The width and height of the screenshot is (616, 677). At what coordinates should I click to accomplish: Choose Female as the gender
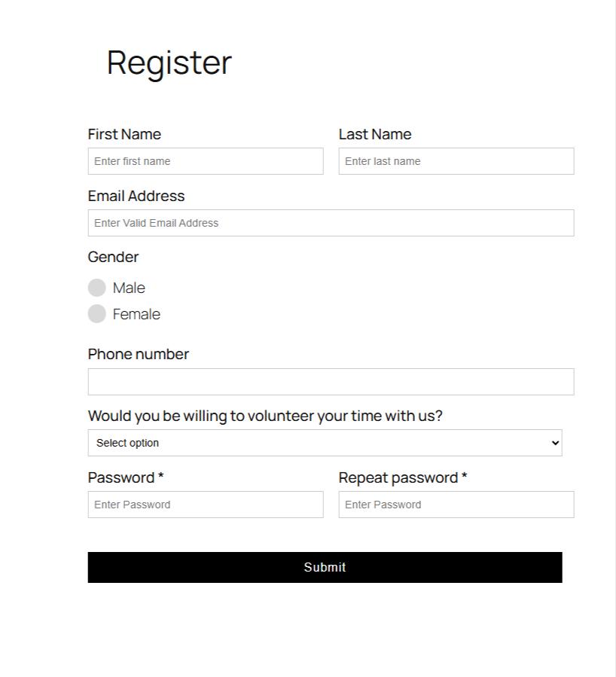click(97, 314)
